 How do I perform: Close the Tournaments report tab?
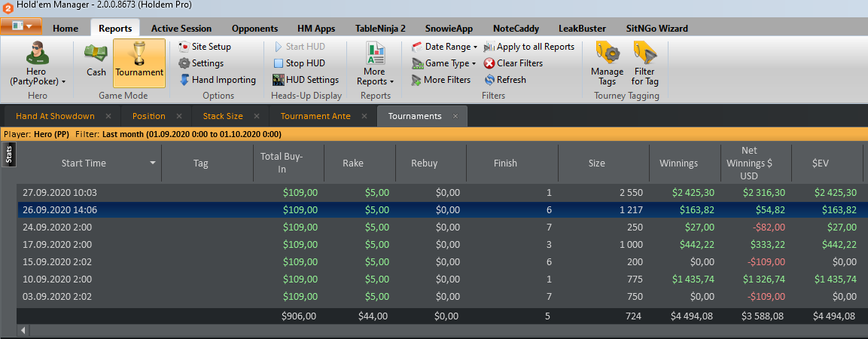click(455, 116)
